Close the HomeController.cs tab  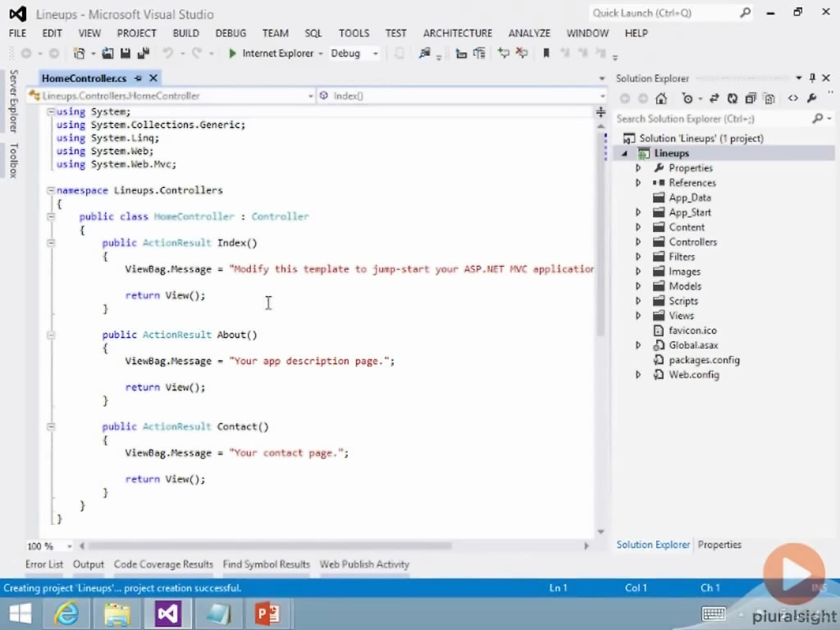153,78
